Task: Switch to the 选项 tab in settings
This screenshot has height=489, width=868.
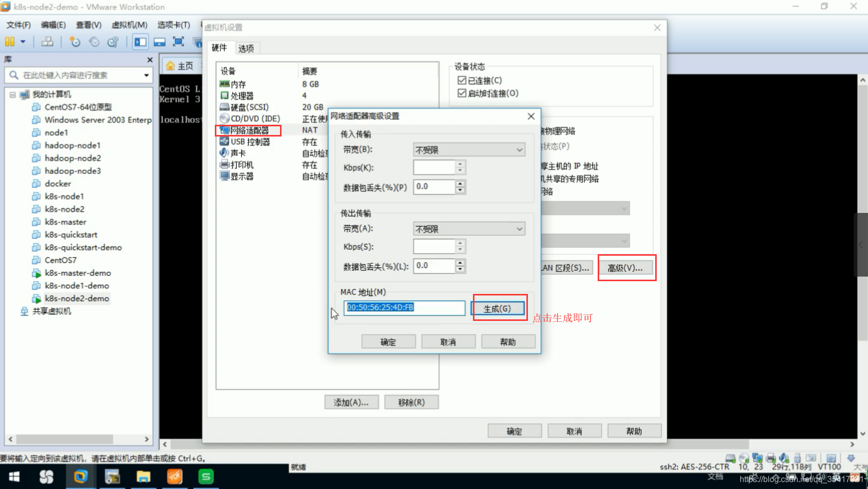Action: pyautogui.click(x=246, y=48)
